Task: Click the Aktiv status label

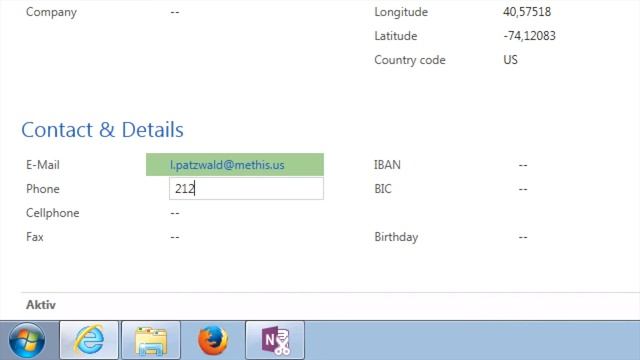Action: pyautogui.click(x=41, y=305)
